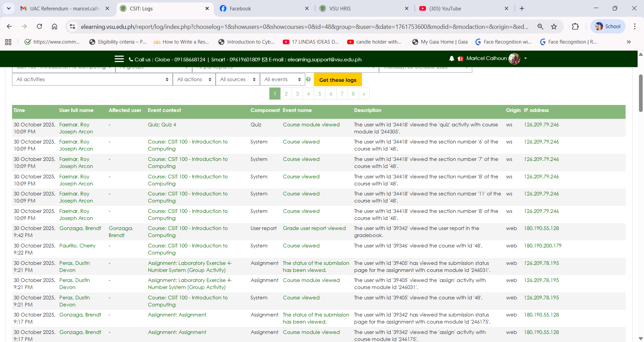Open the hamburger side menu
The height and width of the screenshot is (342, 644).
pos(119,59)
